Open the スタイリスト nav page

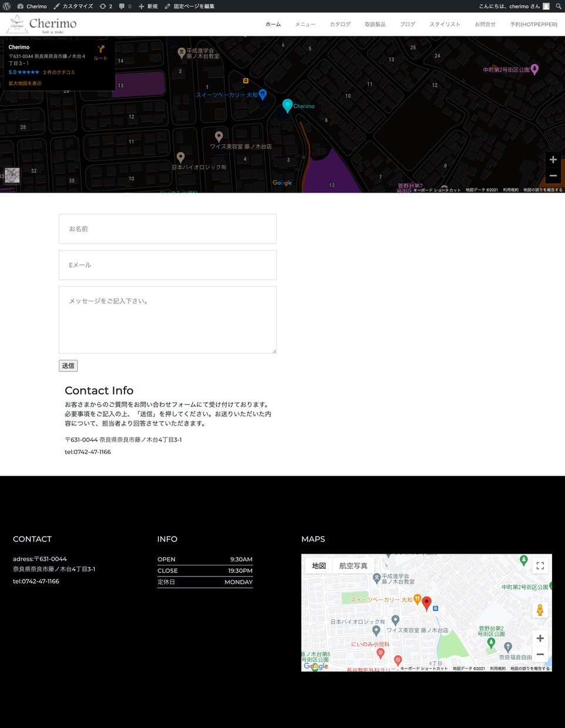pos(445,24)
